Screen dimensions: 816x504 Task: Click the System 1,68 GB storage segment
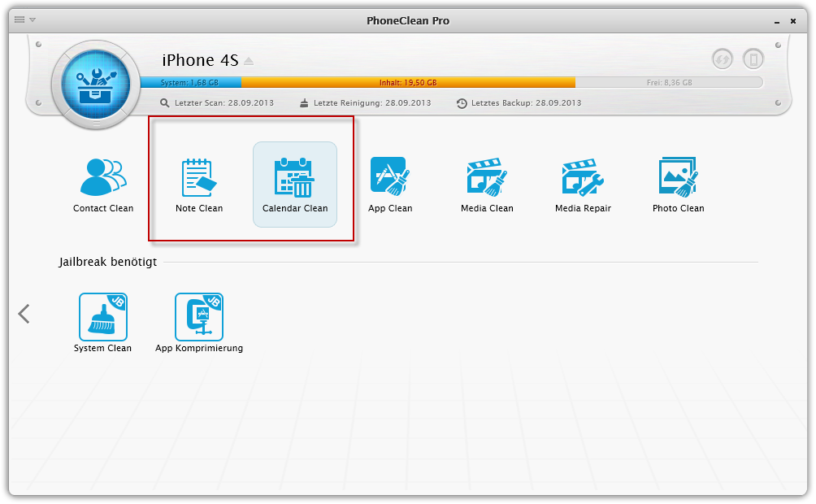pyautogui.click(x=190, y=82)
